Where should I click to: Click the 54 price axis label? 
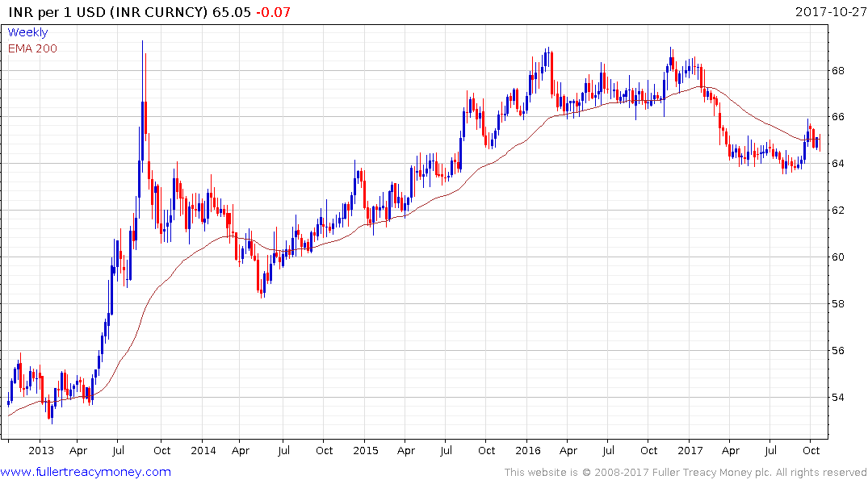(x=837, y=397)
